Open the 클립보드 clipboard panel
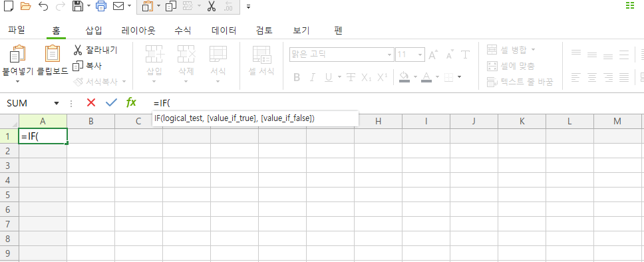 tap(53, 53)
